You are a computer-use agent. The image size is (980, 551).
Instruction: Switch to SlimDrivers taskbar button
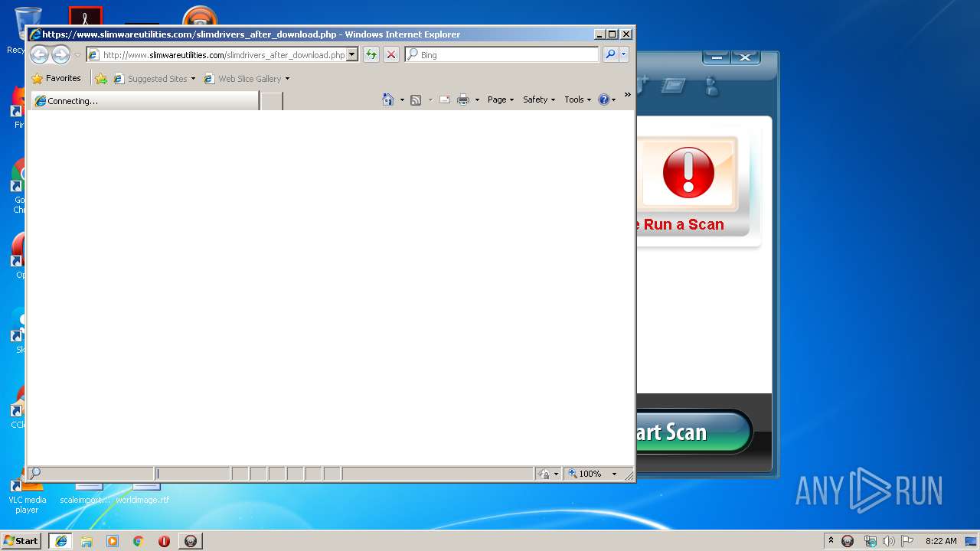coord(191,541)
